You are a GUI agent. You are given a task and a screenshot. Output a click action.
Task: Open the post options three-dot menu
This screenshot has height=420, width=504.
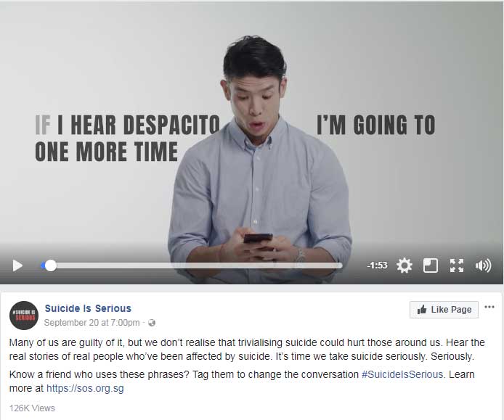pyautogui.click(x=489, y=307)
